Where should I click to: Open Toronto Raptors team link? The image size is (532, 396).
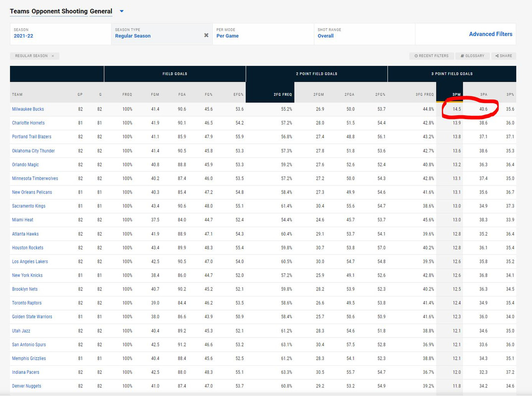click(27, 303)
